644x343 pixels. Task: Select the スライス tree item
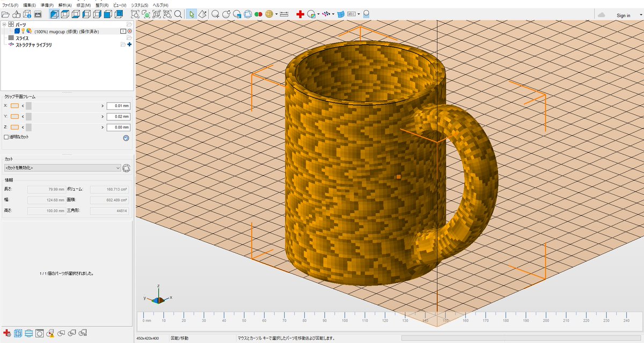[x=22, y=38]
